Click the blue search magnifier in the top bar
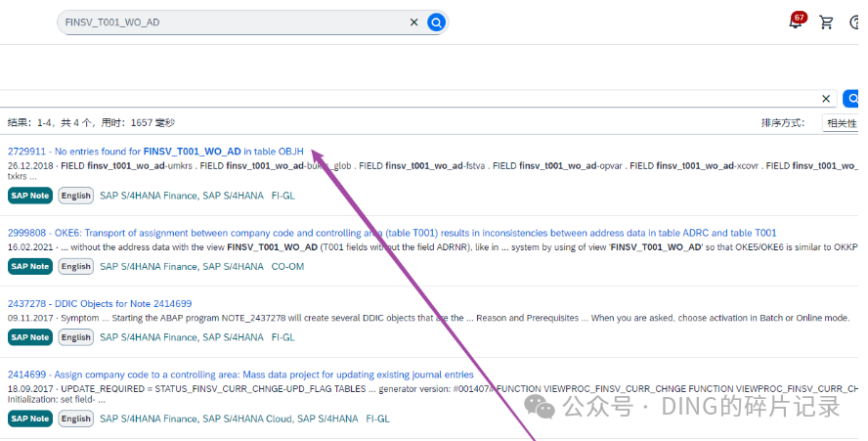This screenshot has width=868, height=441. point(436,22)
